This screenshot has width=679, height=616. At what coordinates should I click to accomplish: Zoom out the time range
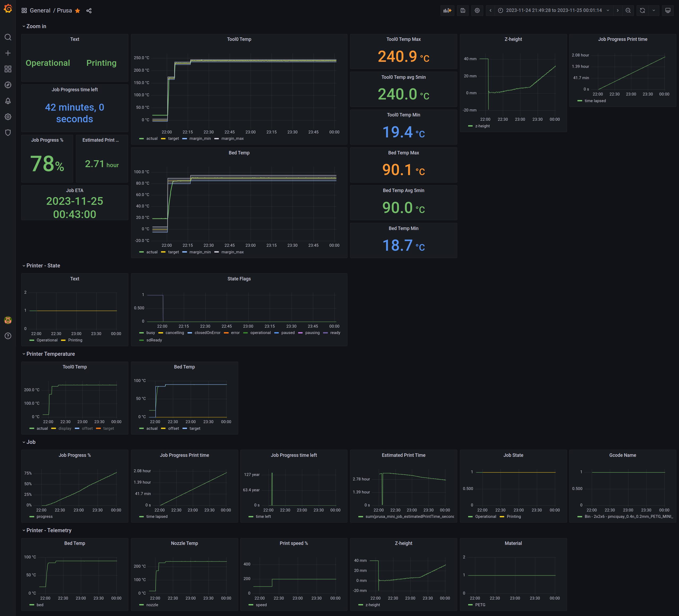[628, 10]
